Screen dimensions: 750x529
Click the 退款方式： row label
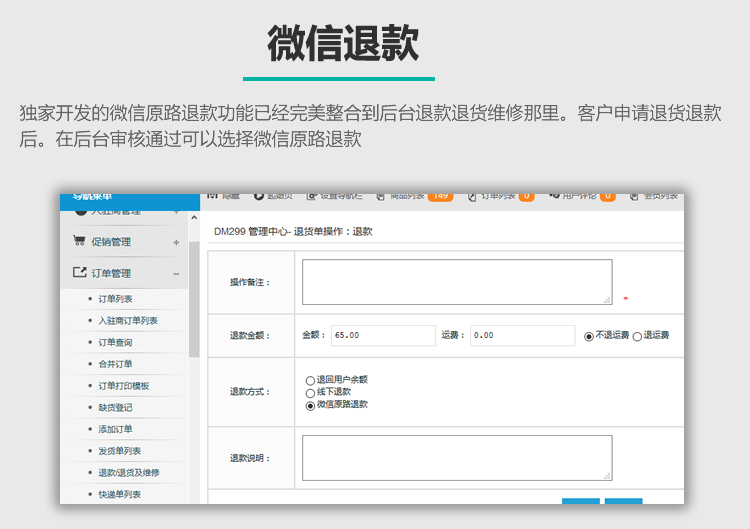click(250, 392)
